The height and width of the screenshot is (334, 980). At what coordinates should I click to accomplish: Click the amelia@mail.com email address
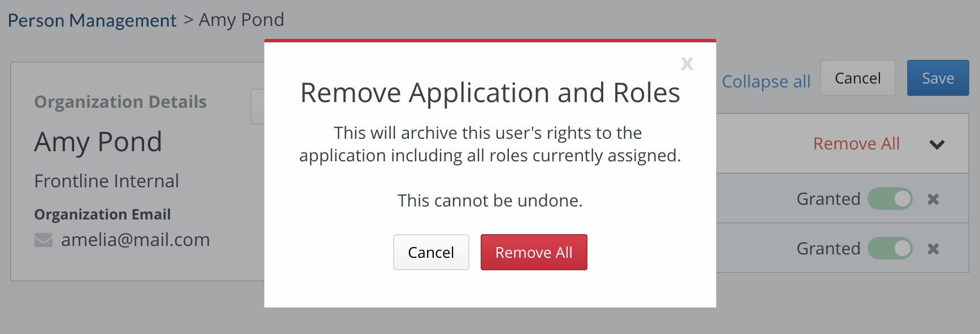pos(136,240)
